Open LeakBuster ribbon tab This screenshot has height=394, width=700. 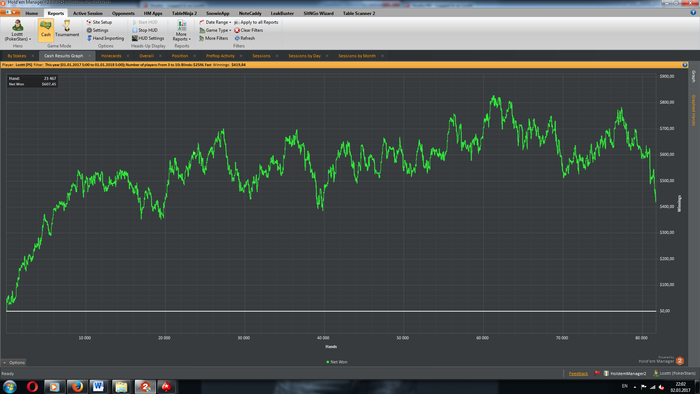coord(282,13)
